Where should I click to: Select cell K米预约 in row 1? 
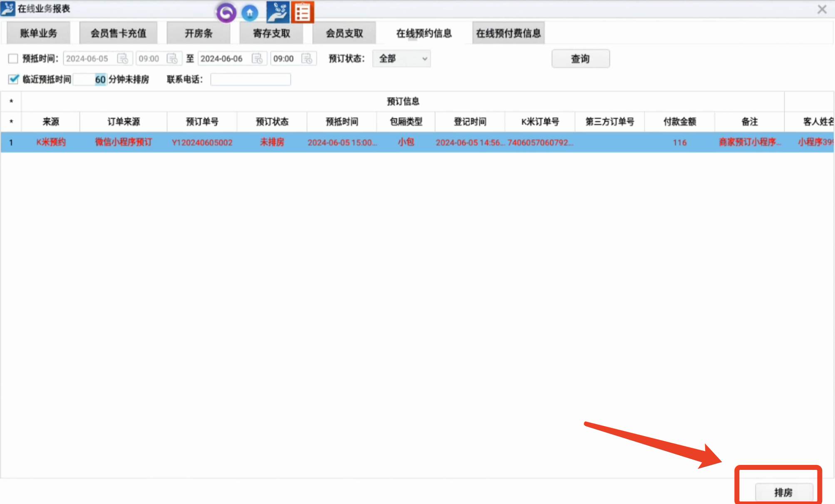point(51,142)
